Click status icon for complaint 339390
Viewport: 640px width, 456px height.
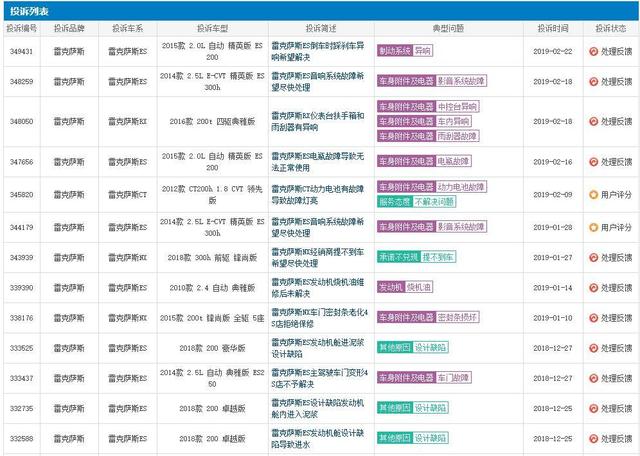[593, 288]
